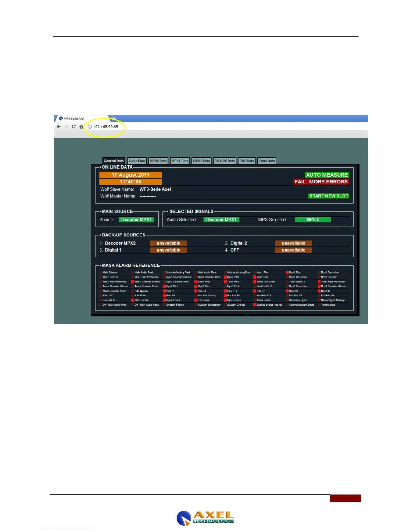Click the System Failure alarm label

175,305
